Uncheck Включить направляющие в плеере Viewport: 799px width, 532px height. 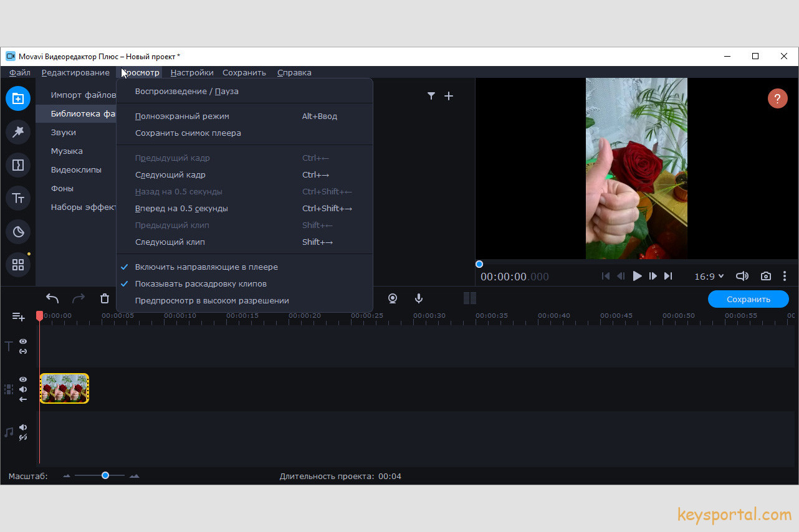pyautogui.click(x=206, y=267)
